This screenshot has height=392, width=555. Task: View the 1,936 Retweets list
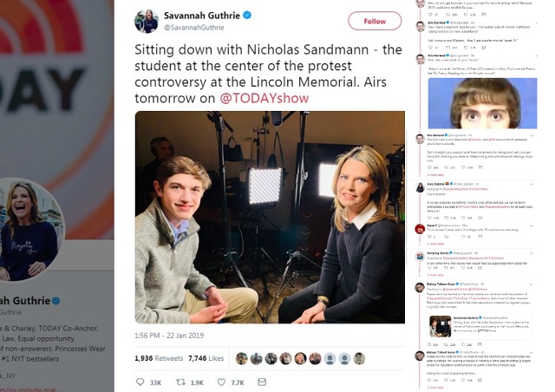[x=160, y=358]
